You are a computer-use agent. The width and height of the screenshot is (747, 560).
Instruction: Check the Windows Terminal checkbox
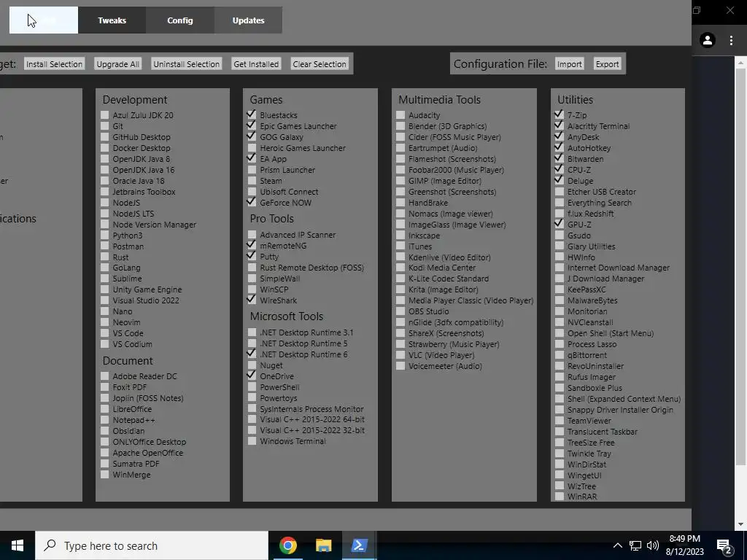coord(252,441)
